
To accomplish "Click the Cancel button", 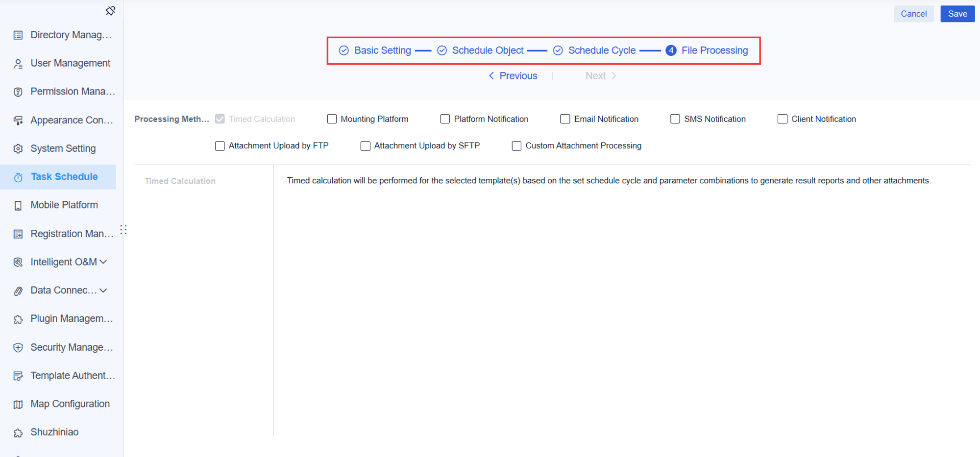I will tap(914, 14).
